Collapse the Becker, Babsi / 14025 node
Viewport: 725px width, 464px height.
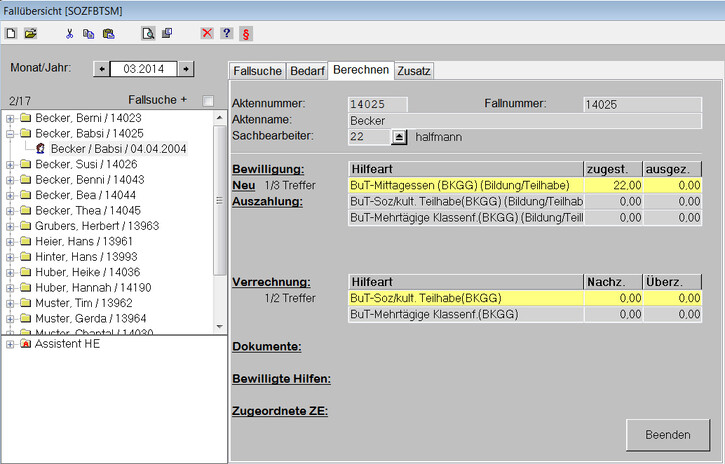click(x=10, y=133)
